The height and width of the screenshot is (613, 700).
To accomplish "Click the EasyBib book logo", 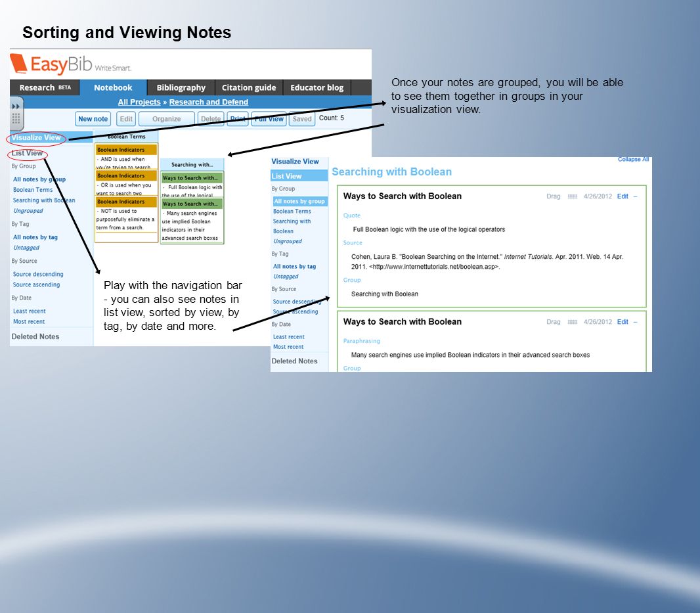I will tap(18, 64).
